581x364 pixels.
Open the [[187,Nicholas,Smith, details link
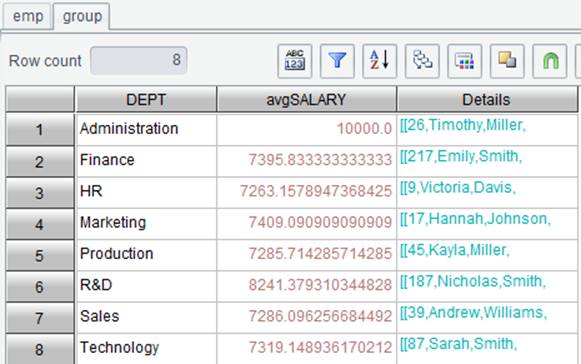[473, 282]
